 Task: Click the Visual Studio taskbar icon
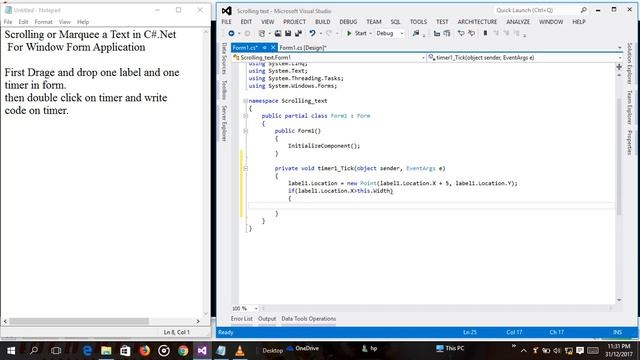[202, 351]
